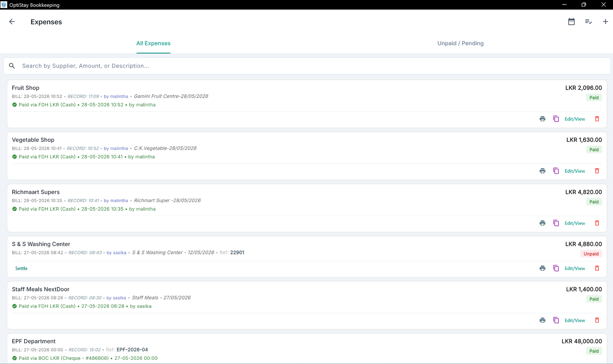Switch to the Unpaid / Pending tab

coord(461,43)
